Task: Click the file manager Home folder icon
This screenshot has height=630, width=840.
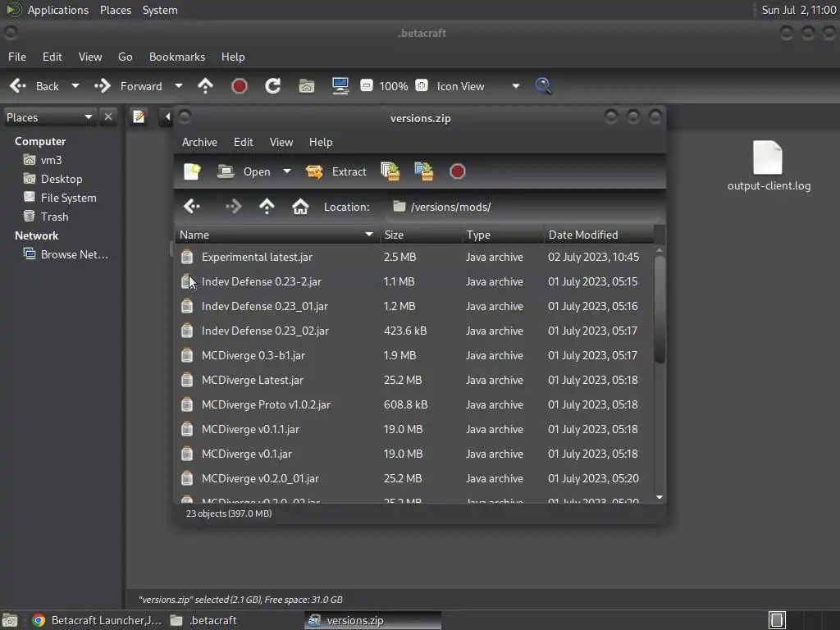Action: click(x=307, y=85)
